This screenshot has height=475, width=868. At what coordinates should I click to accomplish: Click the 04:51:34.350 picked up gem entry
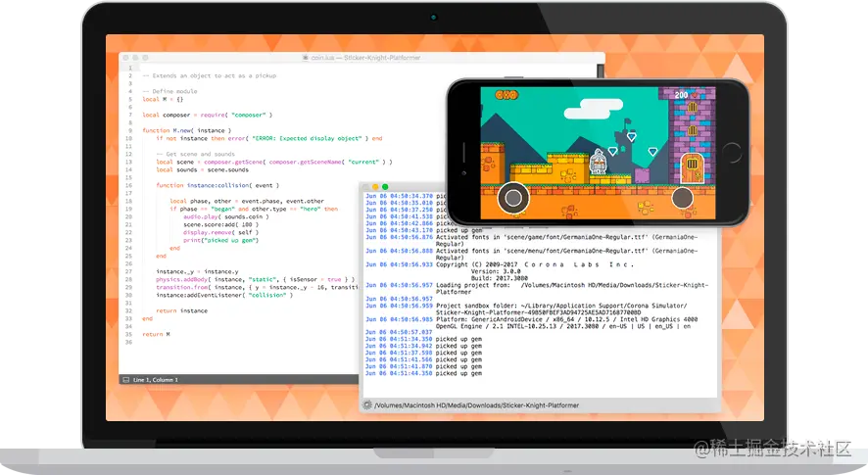tap(423, 339)
